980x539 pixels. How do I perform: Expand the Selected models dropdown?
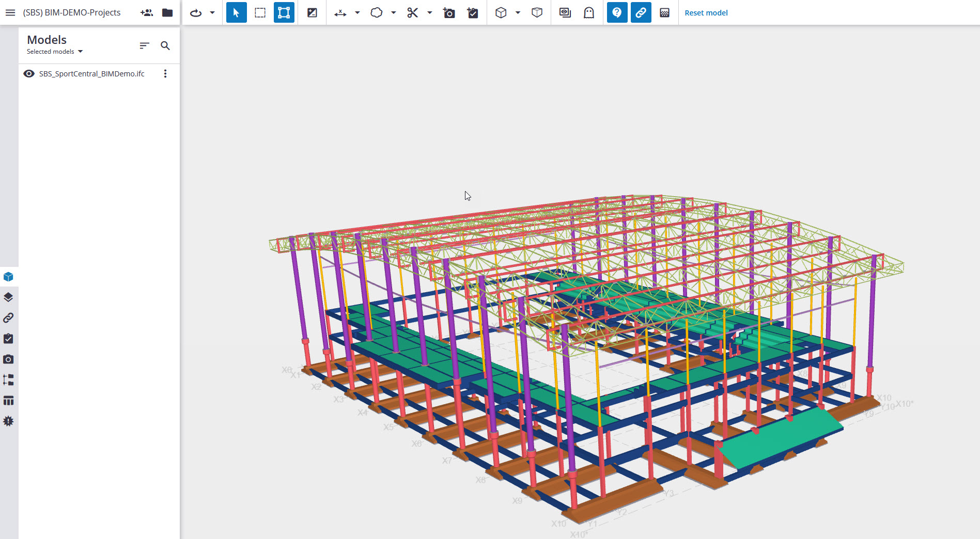click(54, 51)
